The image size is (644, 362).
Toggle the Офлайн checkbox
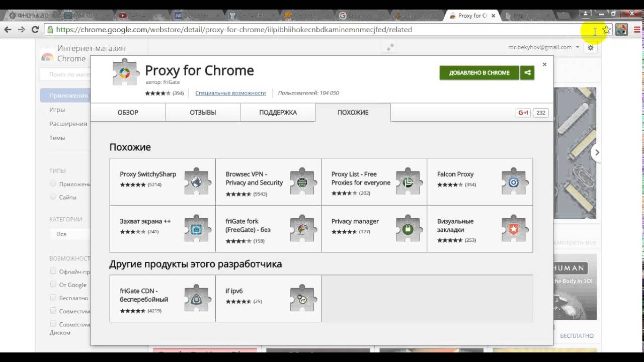pos(53,271)
